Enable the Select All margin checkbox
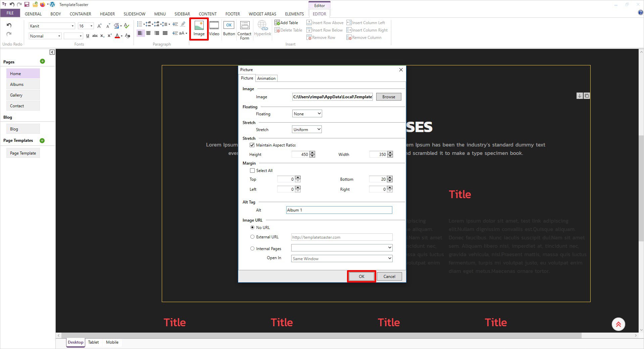This screenshot has width=644, height=349. coord(252,171)
